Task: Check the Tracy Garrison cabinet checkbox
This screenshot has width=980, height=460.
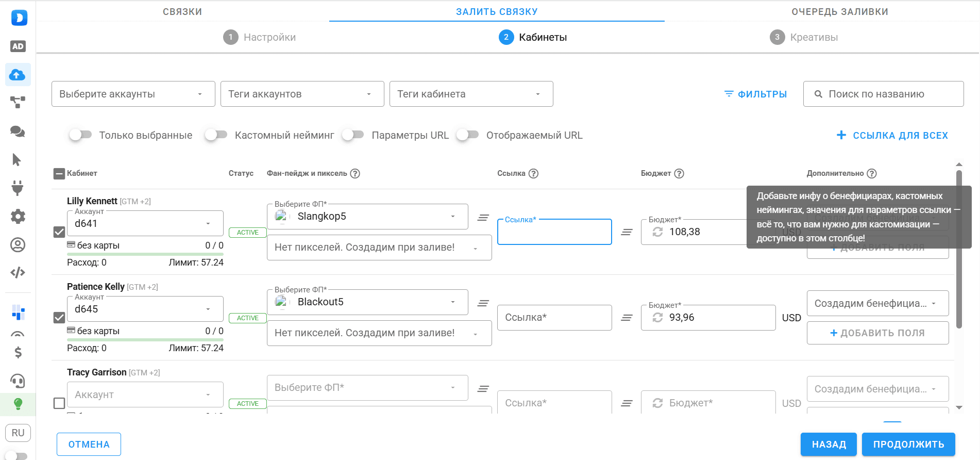Action: 59,403
